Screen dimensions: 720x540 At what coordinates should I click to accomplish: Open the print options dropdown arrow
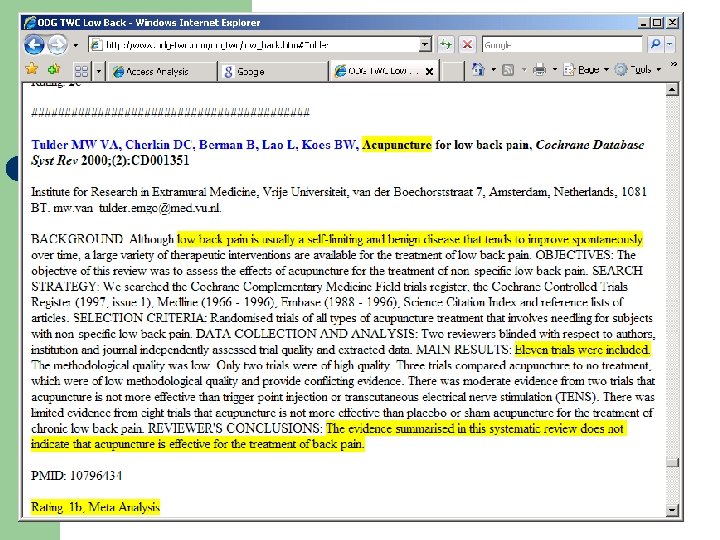coord(555,70)
